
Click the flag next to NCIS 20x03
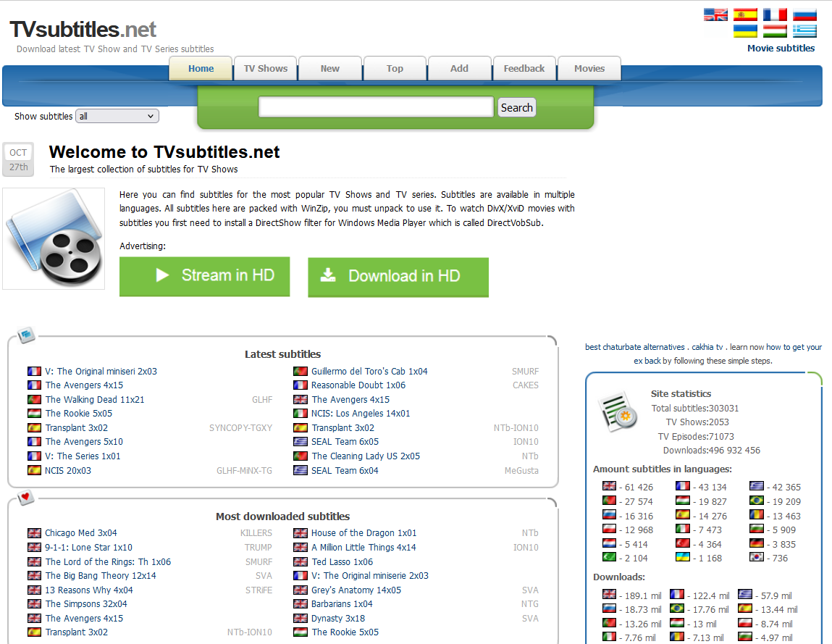(x=35, y=470)
